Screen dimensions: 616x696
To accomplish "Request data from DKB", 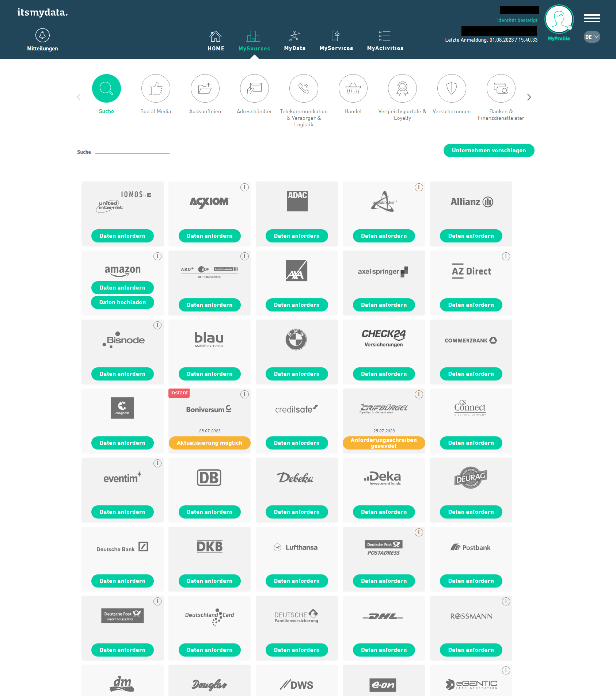I will tap(210, 581).
